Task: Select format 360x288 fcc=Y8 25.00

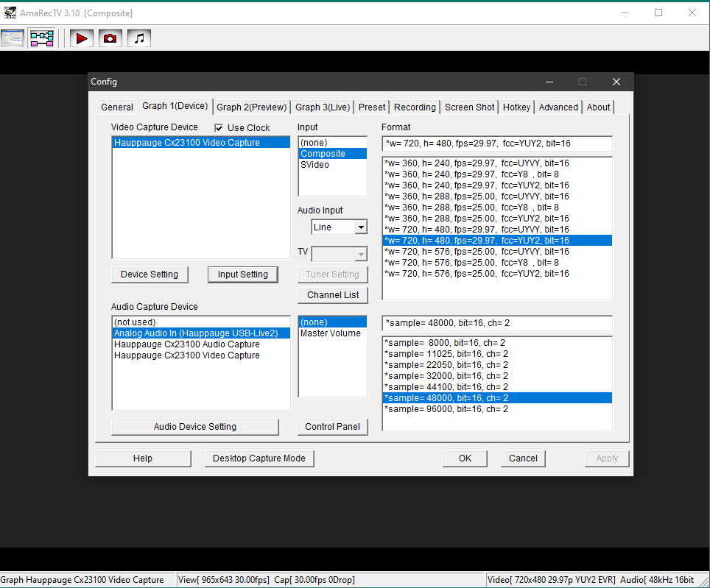Action: pos(497,207)
